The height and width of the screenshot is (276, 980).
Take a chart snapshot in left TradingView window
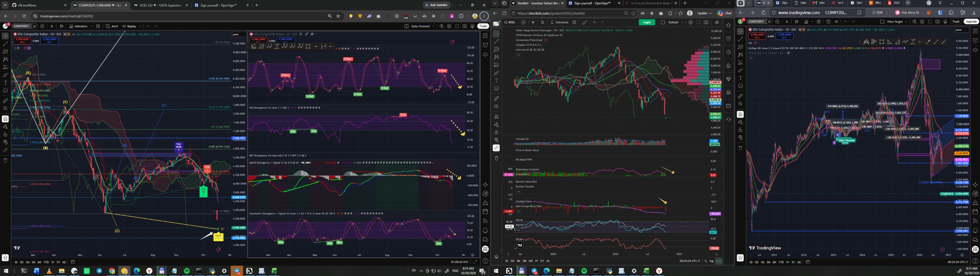[464, 26]
